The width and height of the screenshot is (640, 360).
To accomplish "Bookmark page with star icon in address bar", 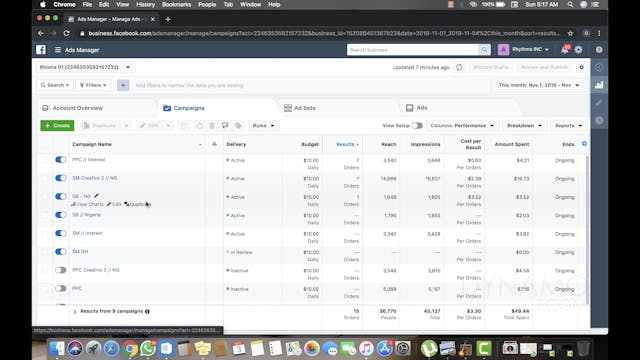I will coord(571,33).
